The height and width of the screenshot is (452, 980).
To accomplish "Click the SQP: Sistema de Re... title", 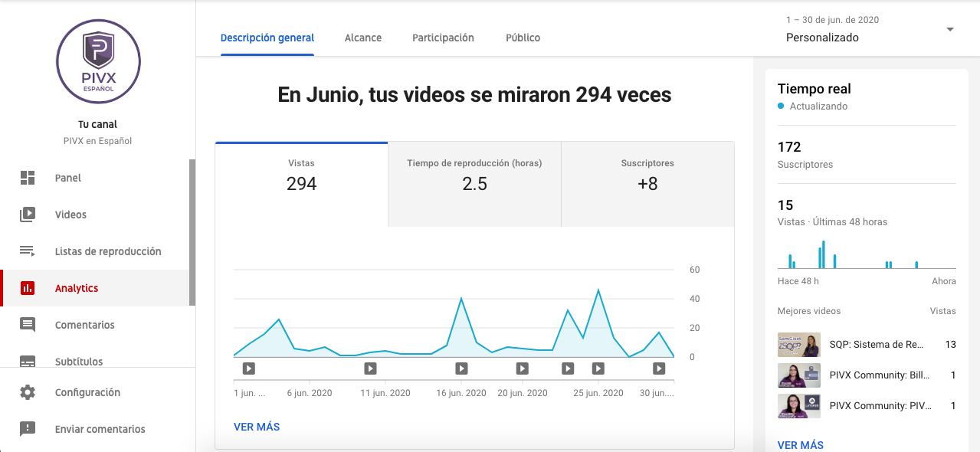I will coord(877,345).
